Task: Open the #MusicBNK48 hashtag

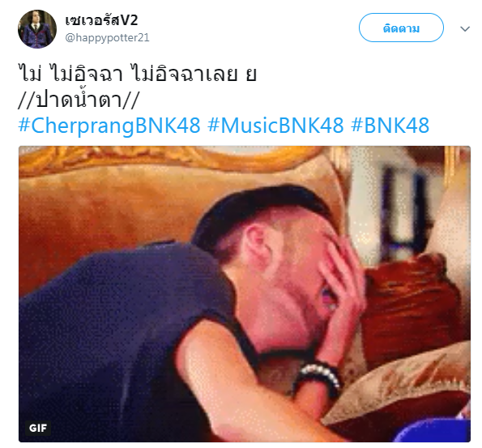Action: pyautogui.click(x=275, y=126)
